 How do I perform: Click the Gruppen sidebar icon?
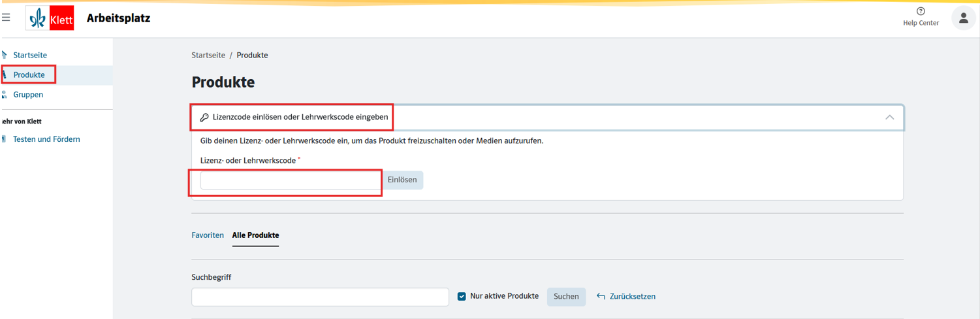coord(4,94)
